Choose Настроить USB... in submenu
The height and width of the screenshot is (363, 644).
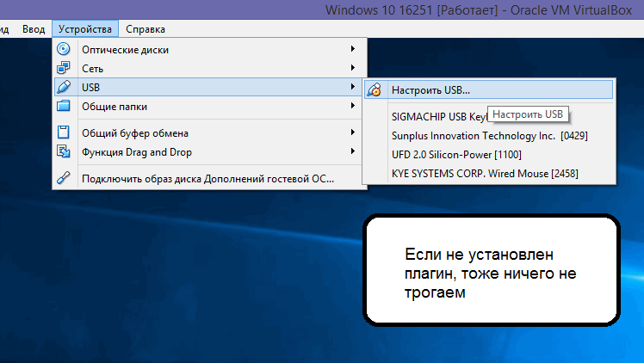tap(488, 89)
